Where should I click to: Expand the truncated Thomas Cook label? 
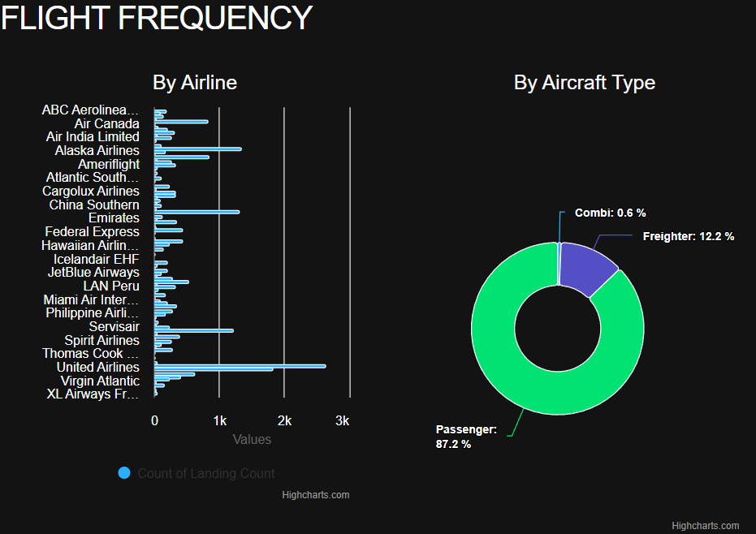point(89,353)
